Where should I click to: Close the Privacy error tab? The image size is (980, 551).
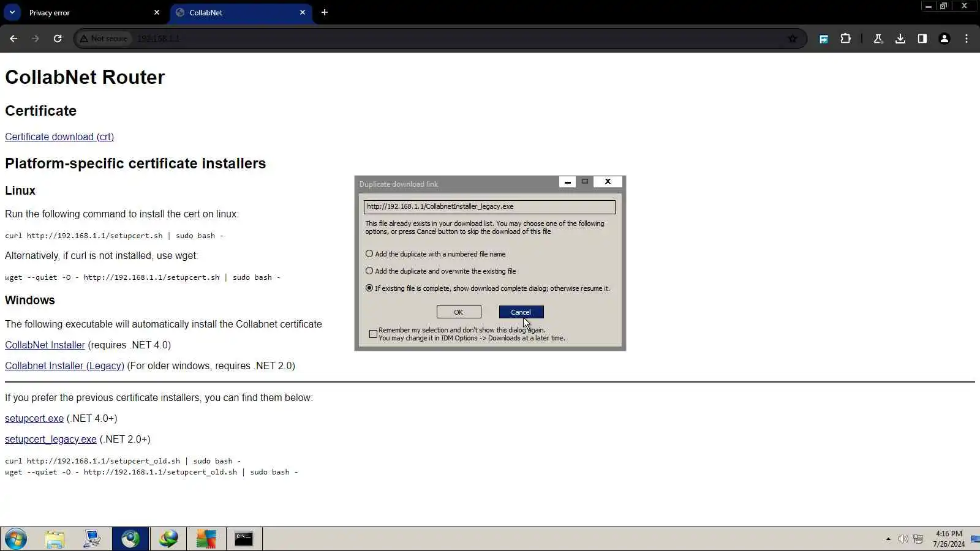157,12
